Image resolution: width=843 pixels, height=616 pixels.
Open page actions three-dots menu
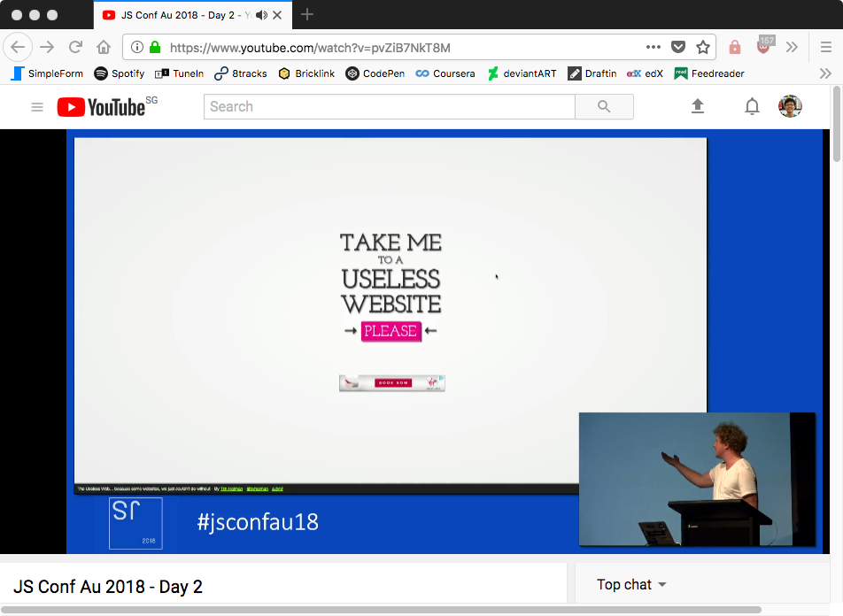[x=654, y=47]
